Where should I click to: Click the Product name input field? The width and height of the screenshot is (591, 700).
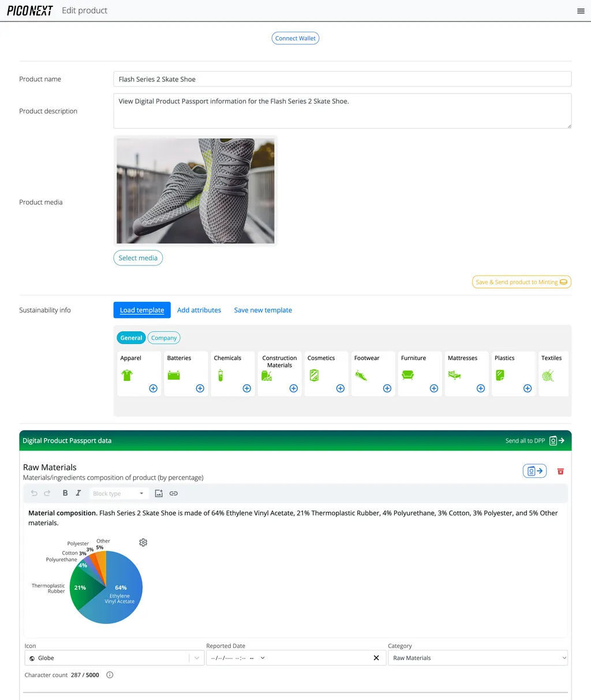[x=342, y=78]
